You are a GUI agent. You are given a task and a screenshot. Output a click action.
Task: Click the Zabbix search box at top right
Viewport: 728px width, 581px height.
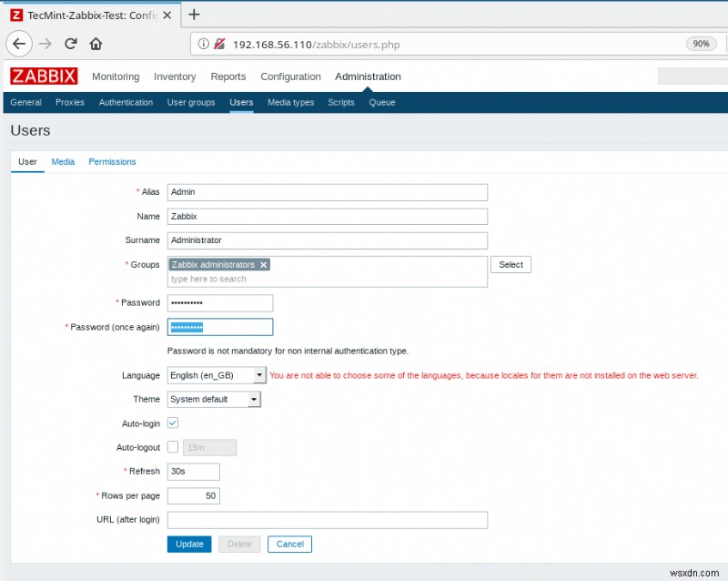click(693, 76)
